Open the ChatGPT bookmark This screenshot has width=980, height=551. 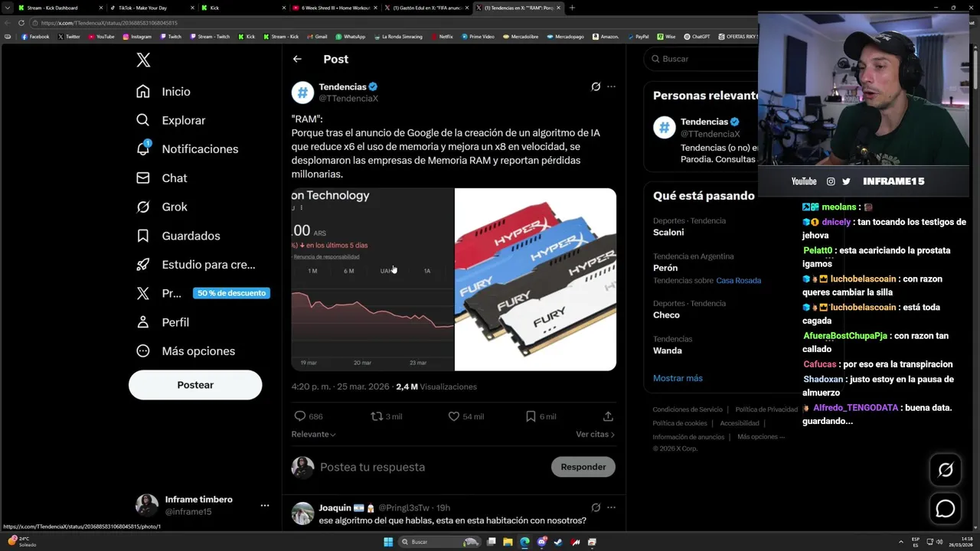click(x=697, y=37)
